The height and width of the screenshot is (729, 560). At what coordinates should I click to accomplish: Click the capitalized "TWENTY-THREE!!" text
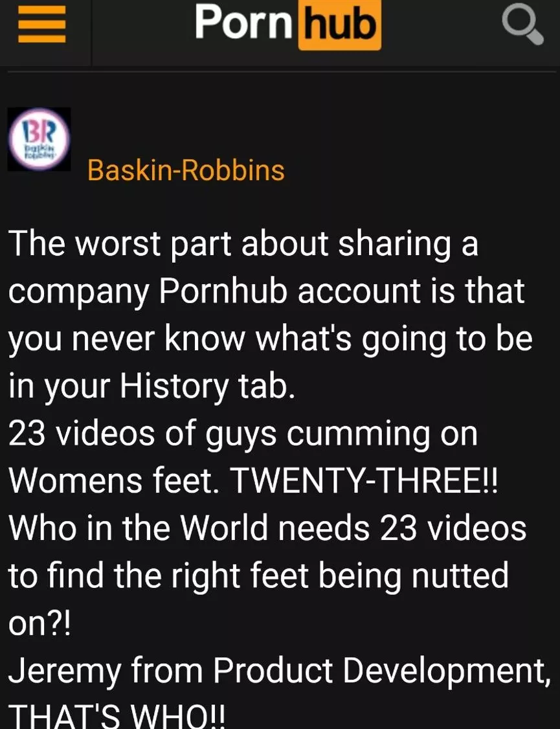coord(364,481)
